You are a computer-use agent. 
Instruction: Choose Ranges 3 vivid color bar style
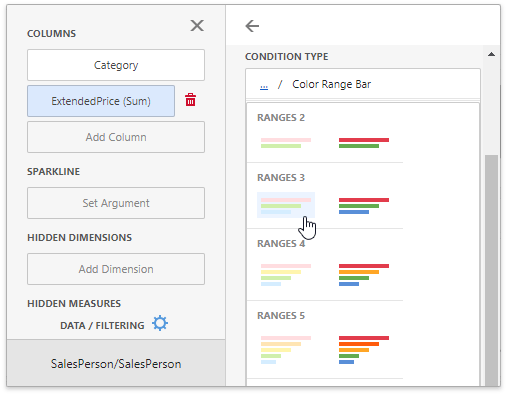coord(364,205)
